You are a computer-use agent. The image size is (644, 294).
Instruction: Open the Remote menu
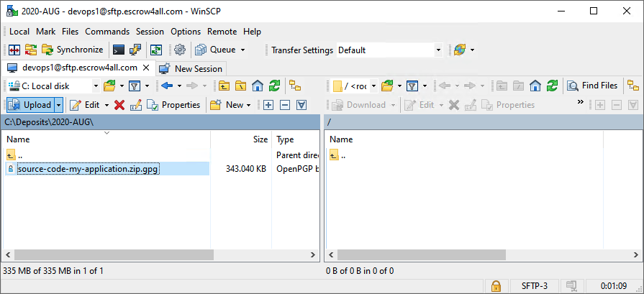point(222,32)
